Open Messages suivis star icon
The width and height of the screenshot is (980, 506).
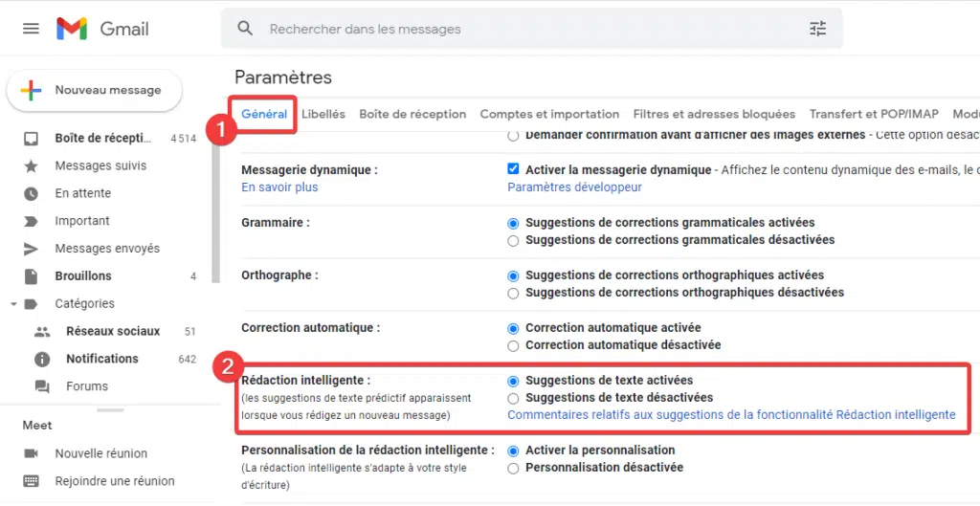(31, 166)
